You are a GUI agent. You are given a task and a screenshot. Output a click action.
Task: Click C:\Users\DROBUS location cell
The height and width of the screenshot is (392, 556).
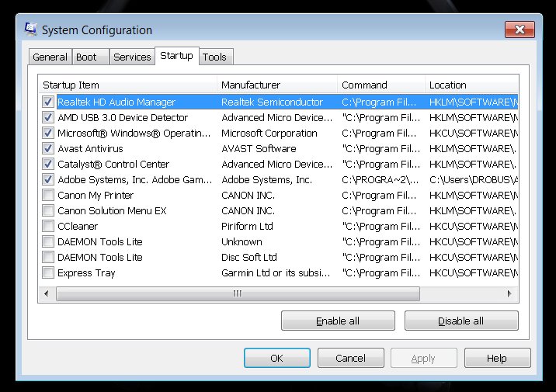474,179
